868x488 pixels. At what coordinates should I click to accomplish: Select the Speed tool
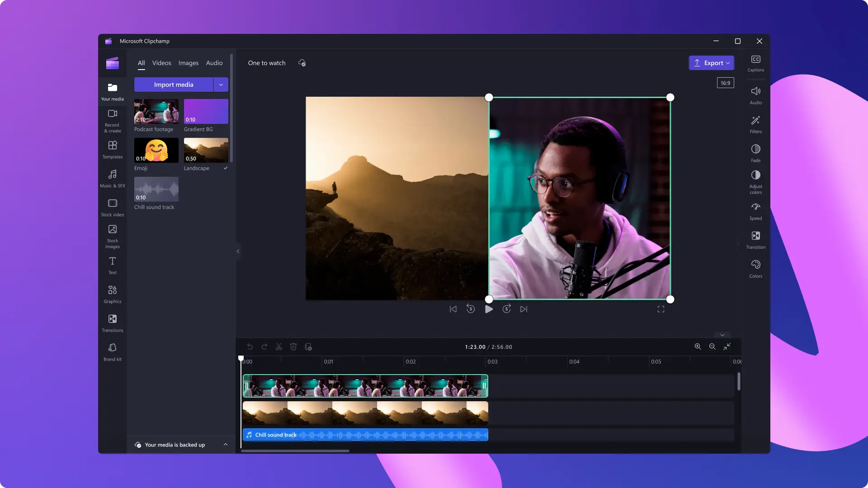click(755, 210)
